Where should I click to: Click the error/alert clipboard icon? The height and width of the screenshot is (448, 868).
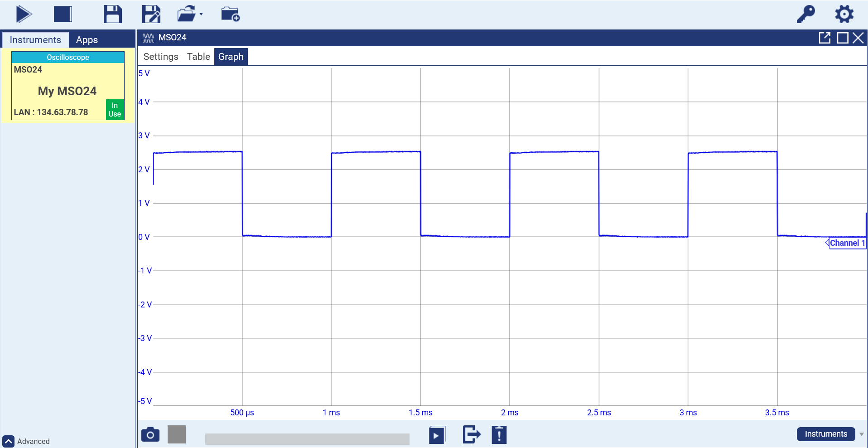pyautogui.click(x=498, y=434)
